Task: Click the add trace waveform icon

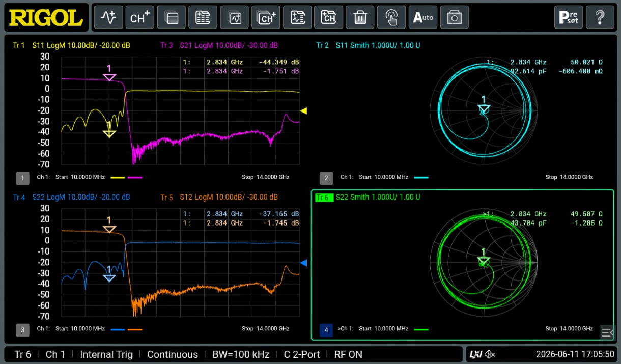Action: [108, 17]
